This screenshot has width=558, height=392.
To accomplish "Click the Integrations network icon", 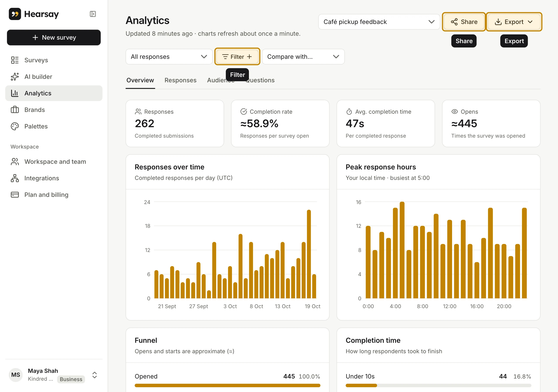I will point(15,178).
